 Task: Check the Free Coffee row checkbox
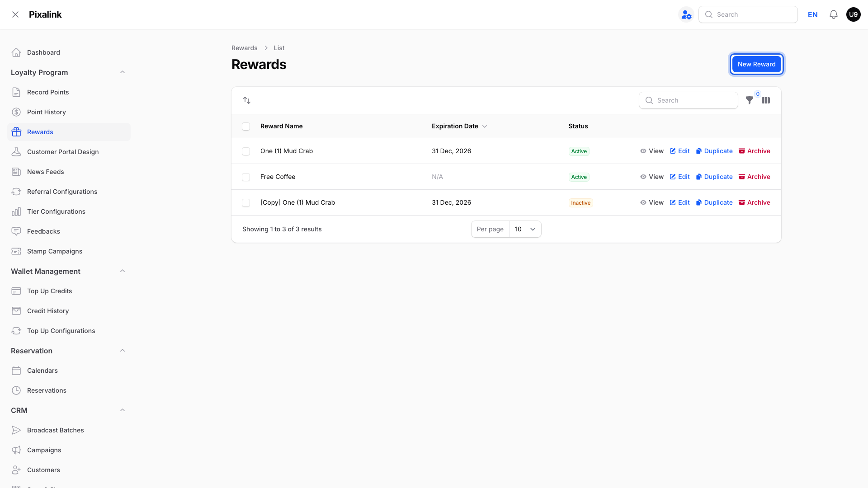pos(246,177)
